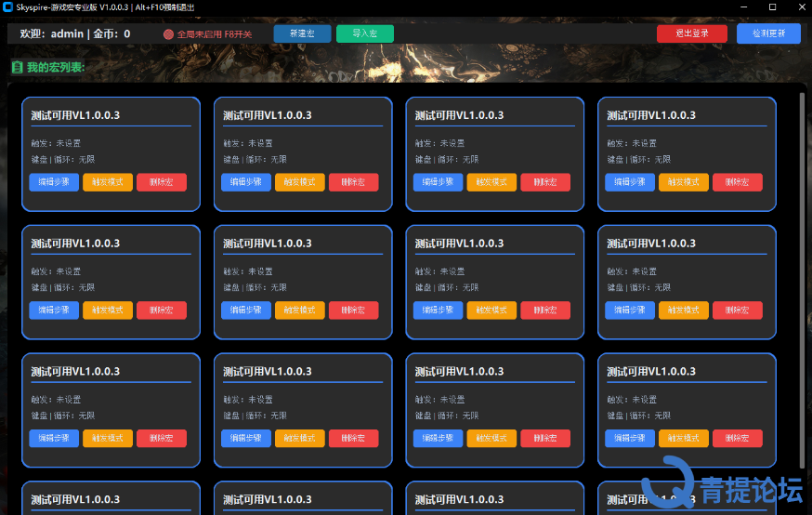Delete the third macro in the top row
This screenshot has height=515, width=812.
coord(545,182)
